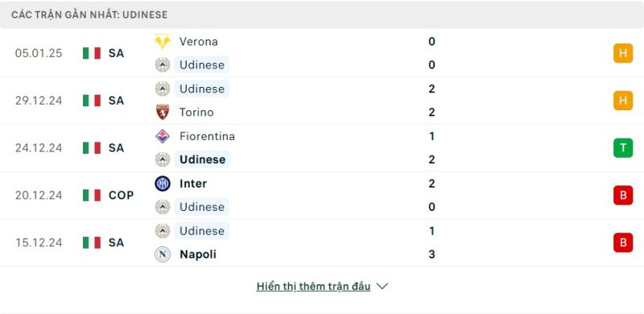Image resolution: width=644 pixels, height=314 pixels.
Task: Click the Fiorentina club crest icon
Action: tap(163, 136)
